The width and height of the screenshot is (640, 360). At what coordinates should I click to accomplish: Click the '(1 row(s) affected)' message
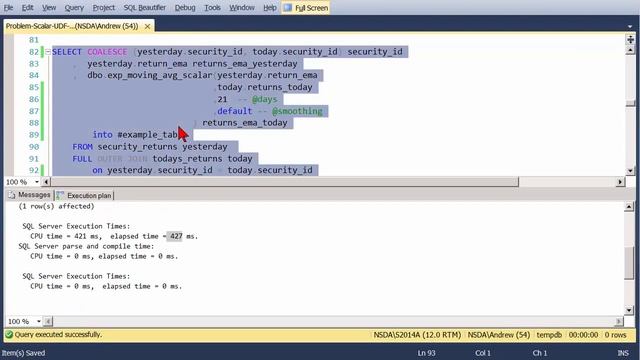tap(56, 207)
